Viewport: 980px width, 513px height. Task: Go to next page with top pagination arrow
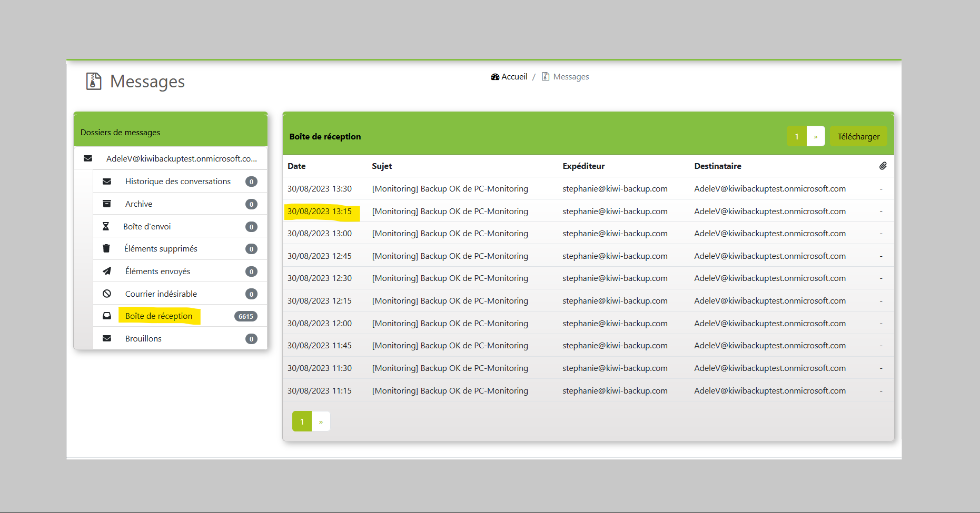tap(816, 136)
